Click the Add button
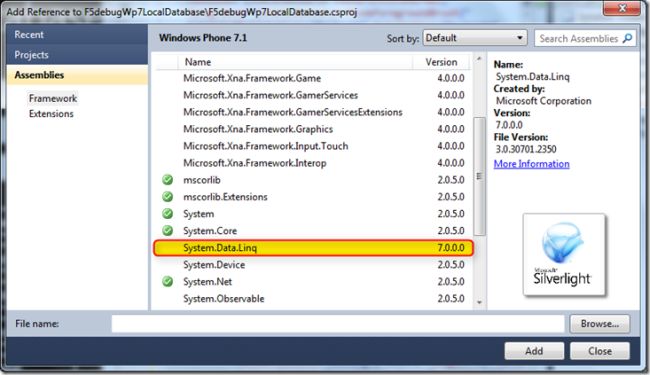 click(x=534, y=351)
